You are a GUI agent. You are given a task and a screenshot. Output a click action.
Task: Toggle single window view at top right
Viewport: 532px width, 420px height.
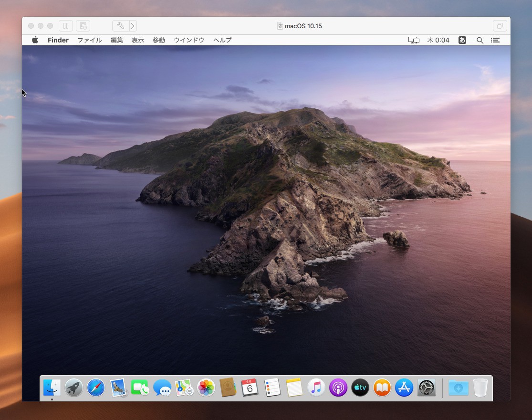click(499, 26)
